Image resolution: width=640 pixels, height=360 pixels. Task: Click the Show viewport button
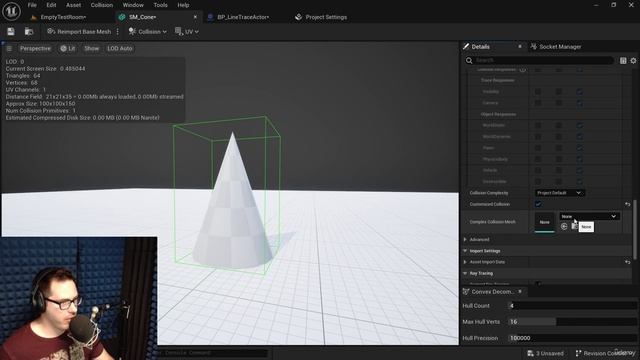coord(91,48)
